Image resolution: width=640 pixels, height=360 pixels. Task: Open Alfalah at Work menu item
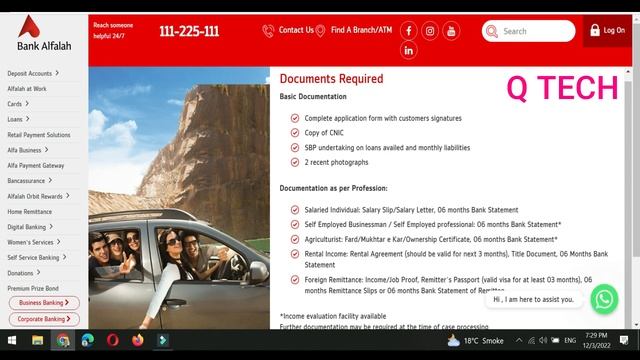pos(27,89)
